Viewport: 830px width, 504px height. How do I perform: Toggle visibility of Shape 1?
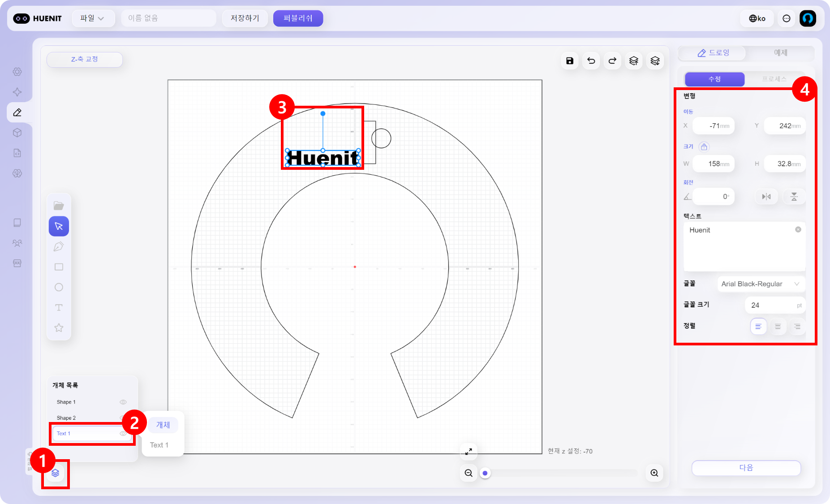point(123,402)
